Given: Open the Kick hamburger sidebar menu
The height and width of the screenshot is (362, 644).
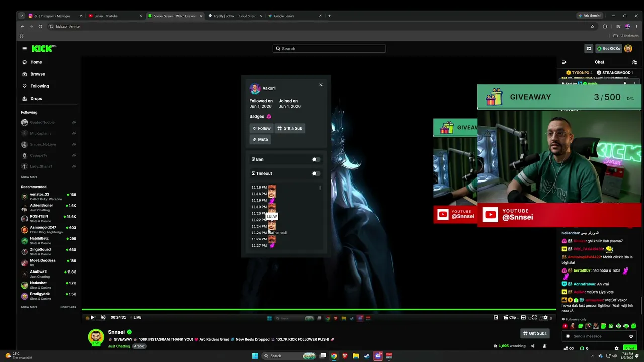Looking at the screenshot, I should (24, 49).
